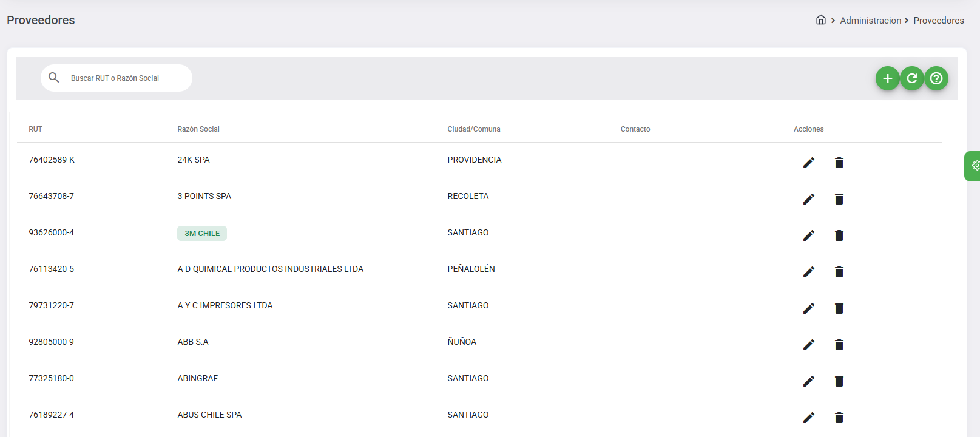Edit the 3M CHILE provider row
The image size is (980, 437).
808,235
